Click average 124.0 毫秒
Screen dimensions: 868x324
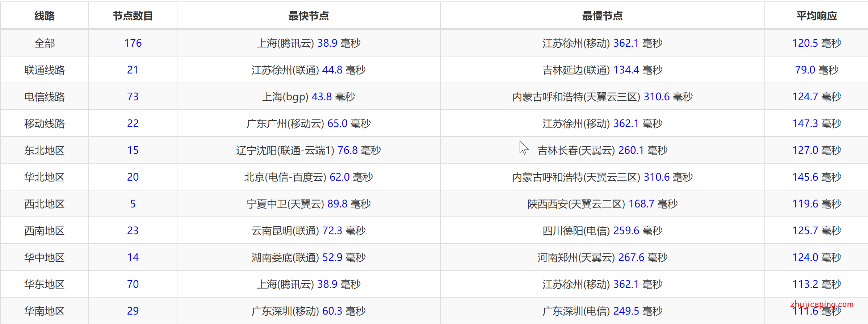[x=817, y=257]
